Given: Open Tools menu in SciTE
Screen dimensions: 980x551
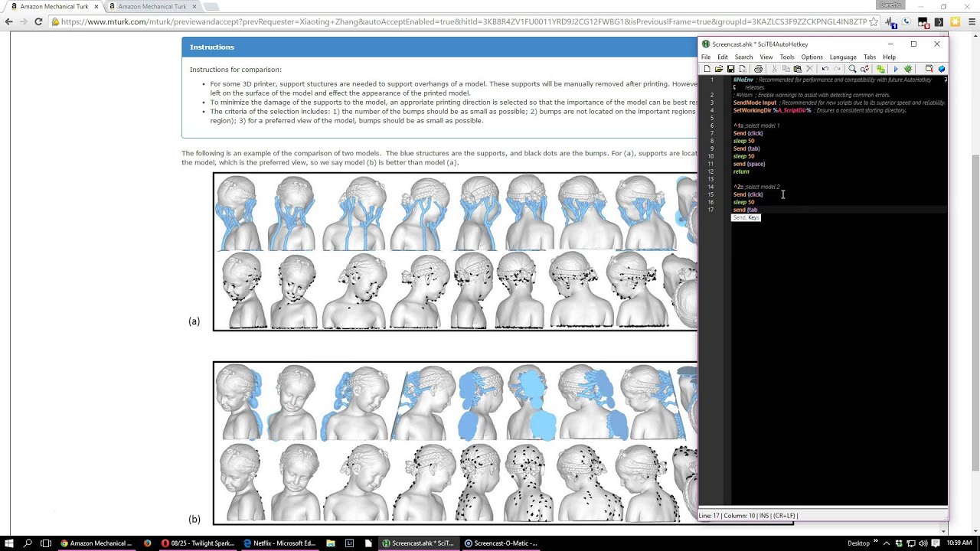Looking at the screenshot, I should click(787, 57).
